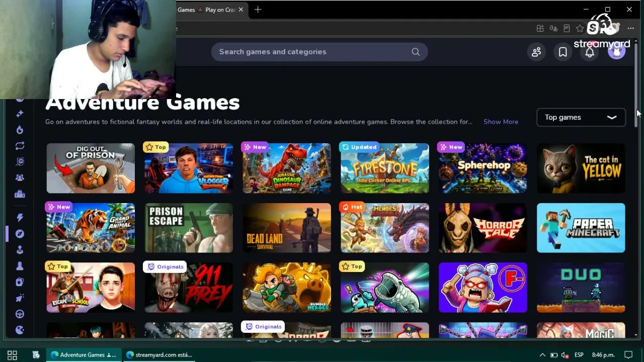This screenshot has width=644, height=362.
Task: Open the Heroes Assemble game
Action: point(385,228)
